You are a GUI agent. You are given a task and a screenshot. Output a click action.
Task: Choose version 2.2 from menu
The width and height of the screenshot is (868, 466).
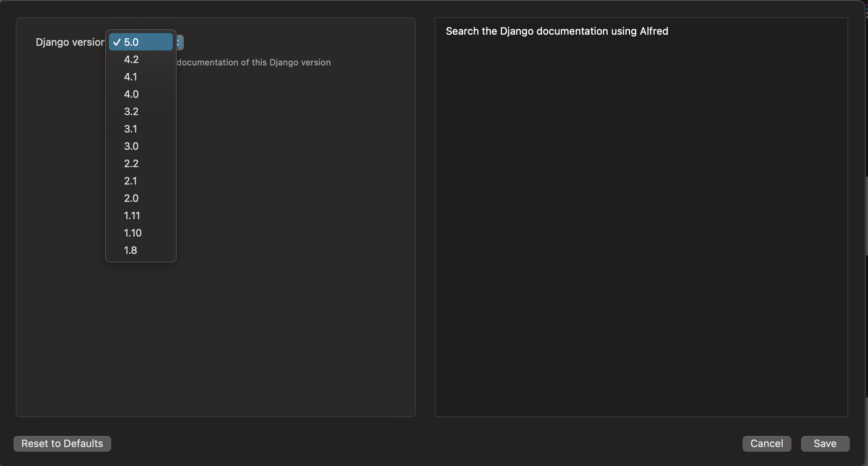140,164
